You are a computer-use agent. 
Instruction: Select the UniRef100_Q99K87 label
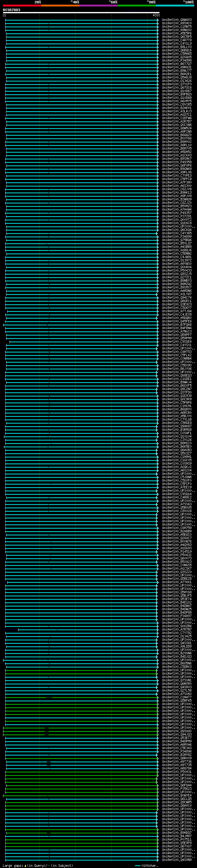pyautogui.click(x=177, y=426)
